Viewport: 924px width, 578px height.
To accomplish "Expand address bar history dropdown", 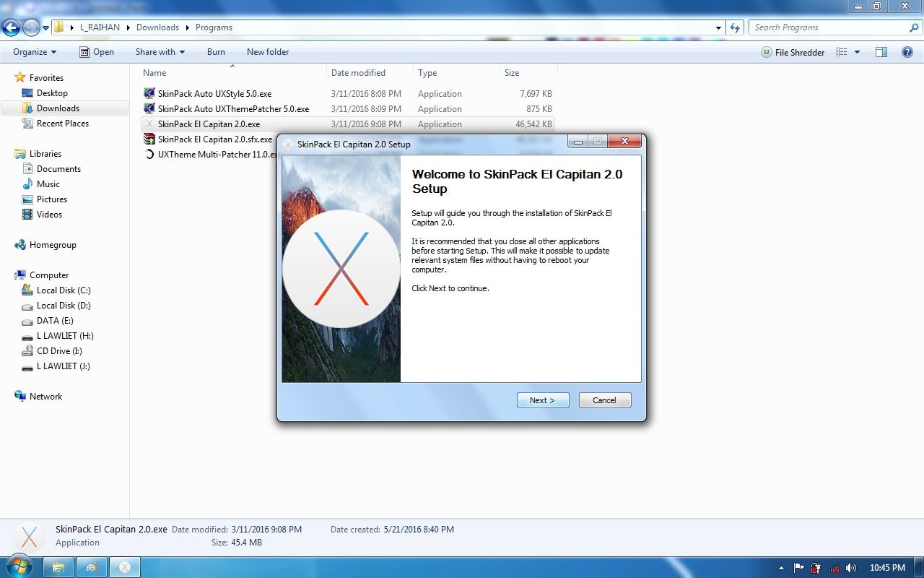I will click(x=718, y=27).
